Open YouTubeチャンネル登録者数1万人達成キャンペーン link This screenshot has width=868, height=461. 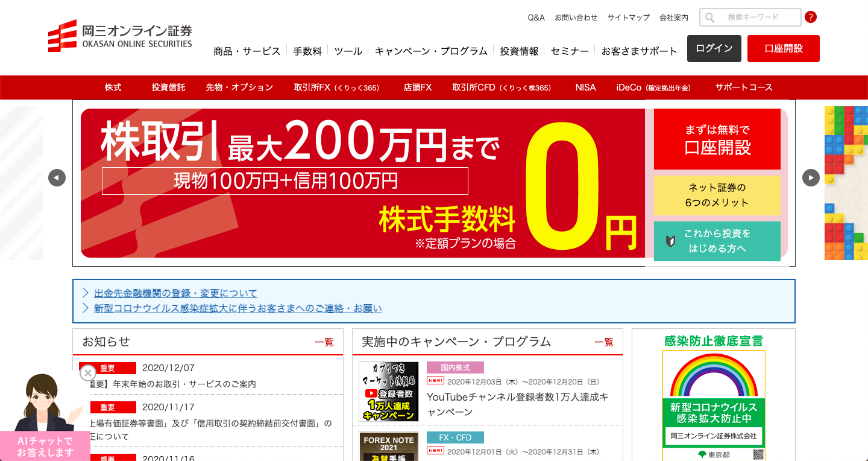[x=518, y=405]
